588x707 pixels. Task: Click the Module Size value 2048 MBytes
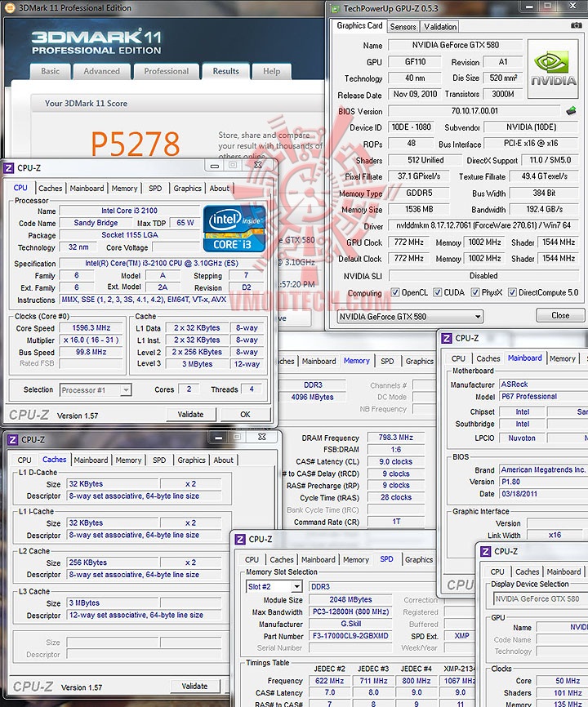coord(350,600)
